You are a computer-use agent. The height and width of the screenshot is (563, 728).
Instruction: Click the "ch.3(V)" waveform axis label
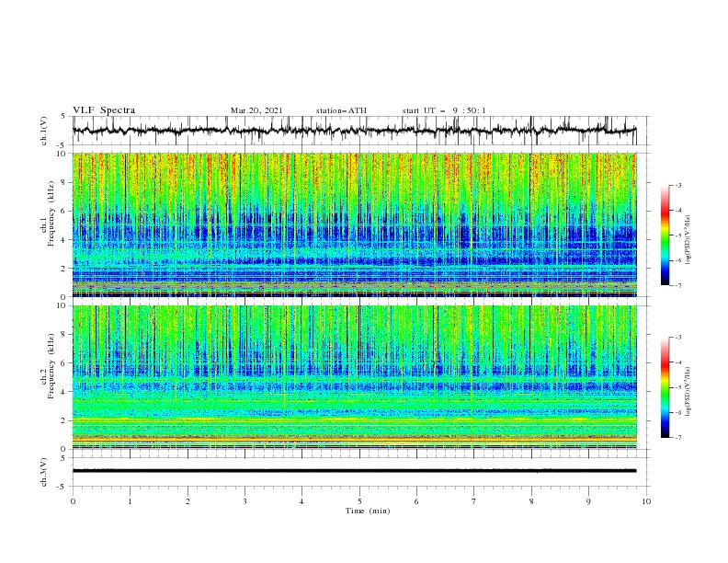(44, 472)
